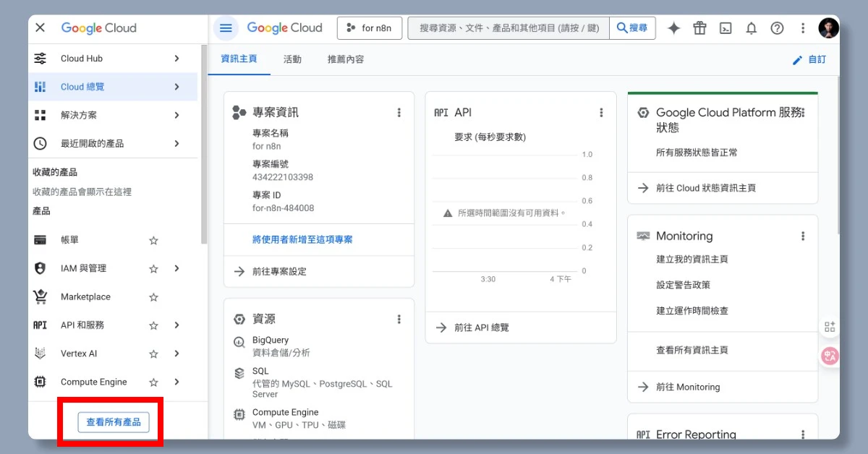Expand the Vertex AI submenu arrow

[x=176, y=354]
